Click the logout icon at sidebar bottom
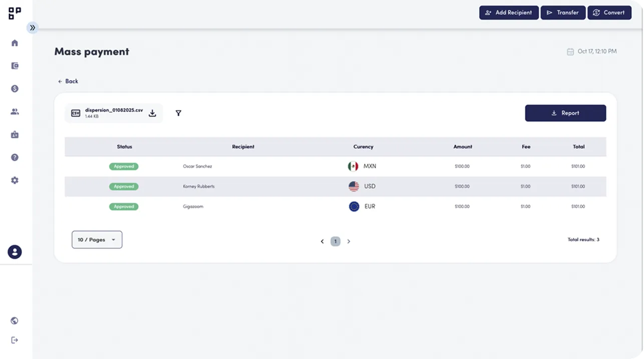Image resolution: width=644 pixels, height=359 pixels. pyautogui.click(x=15, y=340)
